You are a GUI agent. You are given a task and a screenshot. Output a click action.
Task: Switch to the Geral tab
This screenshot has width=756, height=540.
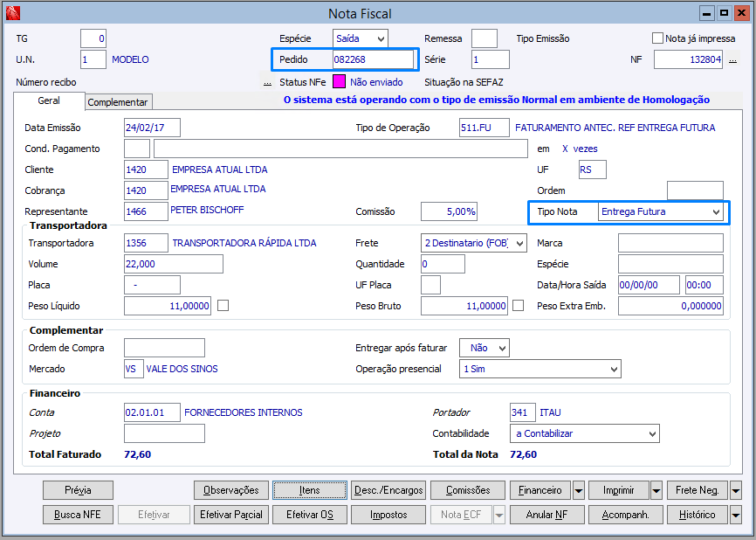click(x=49, y=100)
